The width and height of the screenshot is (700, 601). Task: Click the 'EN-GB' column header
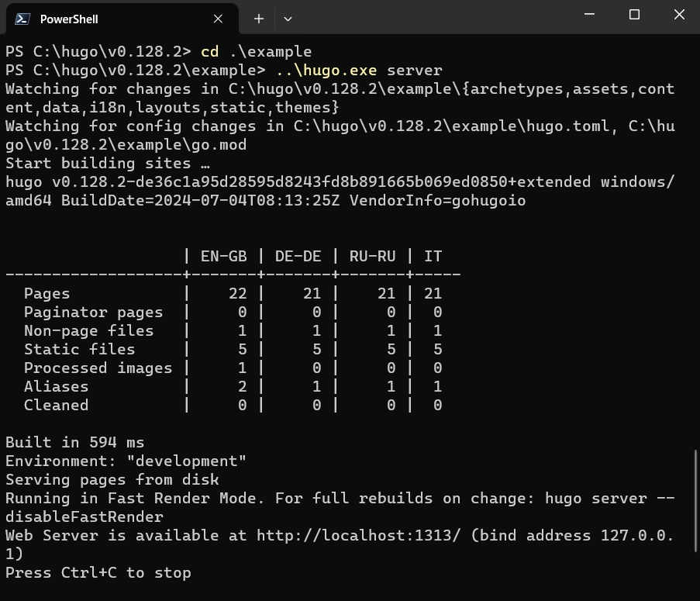click(224, 256)
